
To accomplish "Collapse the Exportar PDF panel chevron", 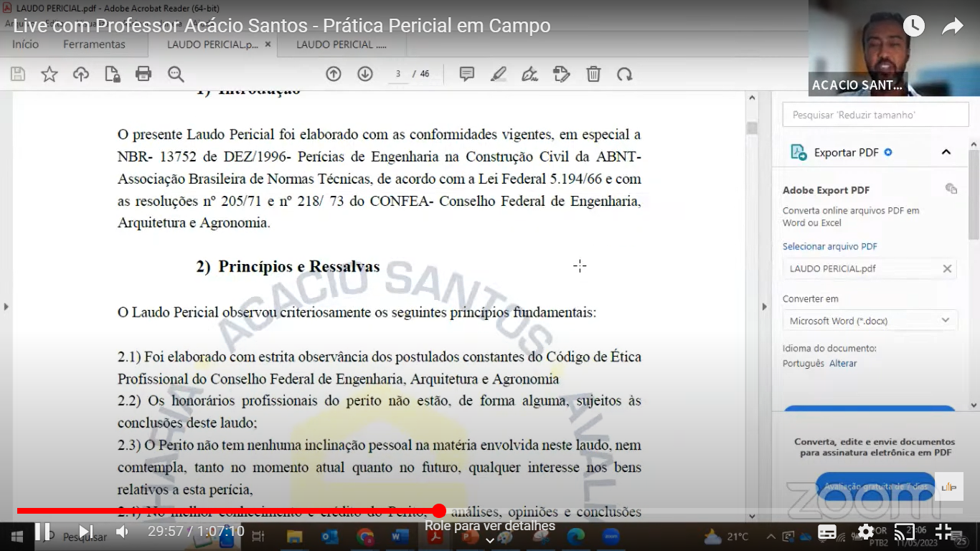I will point(946,152).
